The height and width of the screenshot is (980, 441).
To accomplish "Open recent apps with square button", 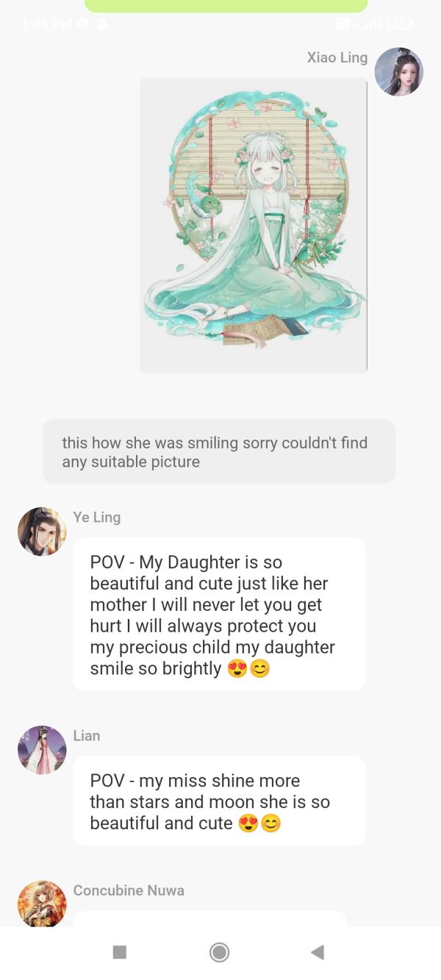I will (120, 953).
